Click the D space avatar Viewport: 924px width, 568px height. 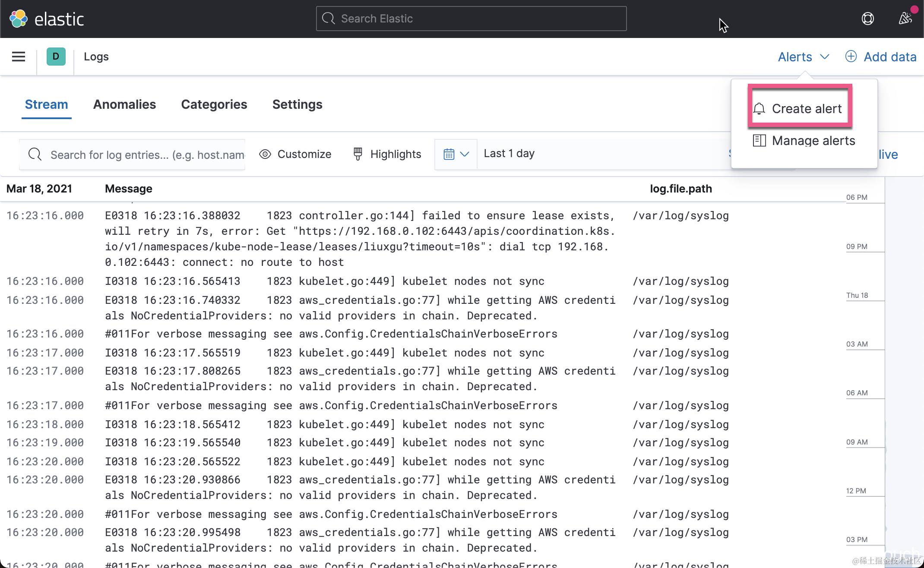coord(56,57)
